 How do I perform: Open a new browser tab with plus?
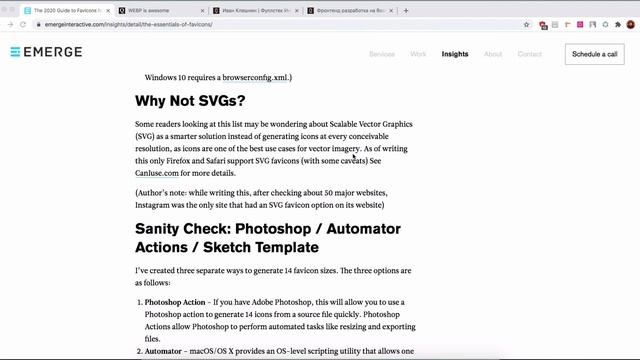pos(406,11)
